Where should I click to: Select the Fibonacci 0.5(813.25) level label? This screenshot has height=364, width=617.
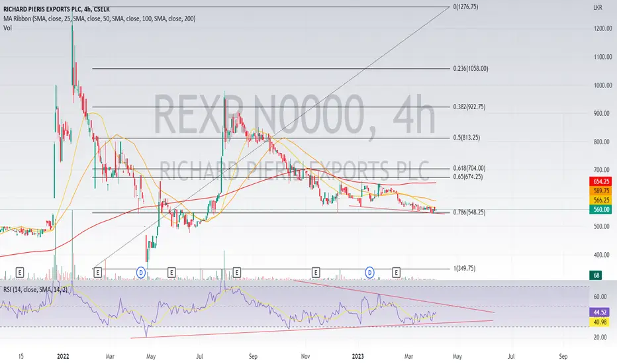466,138
